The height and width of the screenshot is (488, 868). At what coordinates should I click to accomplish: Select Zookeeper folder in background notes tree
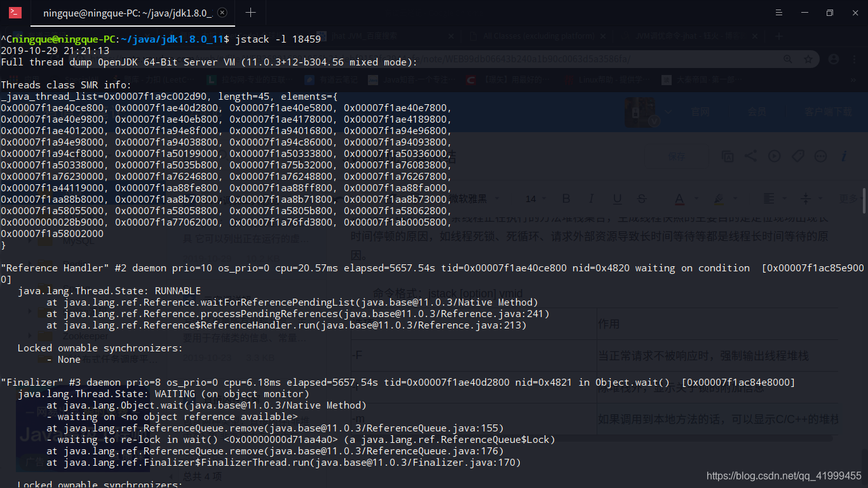[85, 336]
